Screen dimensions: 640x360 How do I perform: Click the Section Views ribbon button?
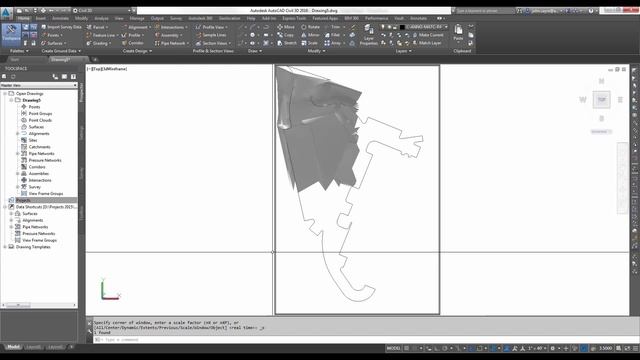(213, 43)
